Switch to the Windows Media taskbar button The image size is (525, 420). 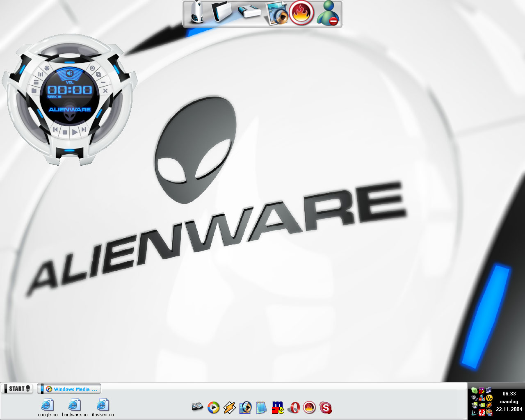click(x=69, y=389)
